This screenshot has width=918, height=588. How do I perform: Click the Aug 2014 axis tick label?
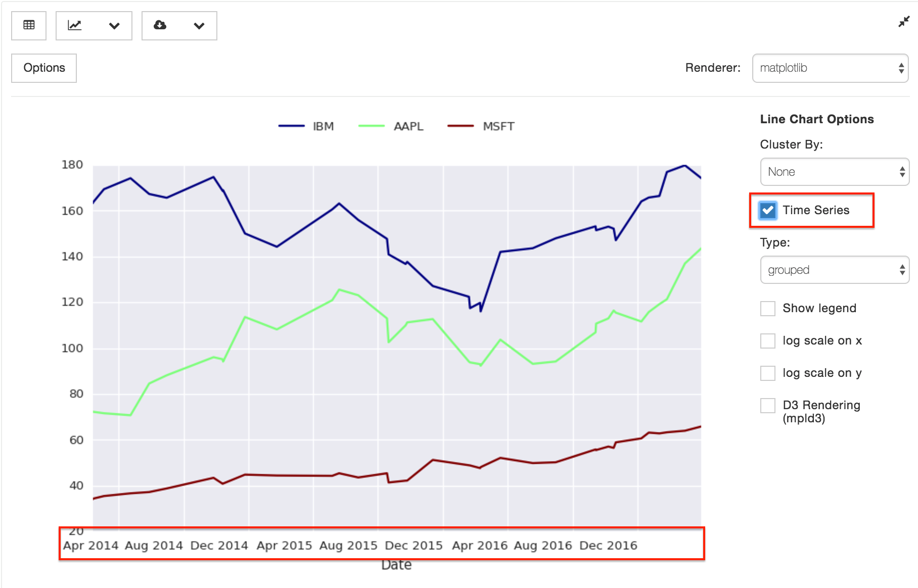point(154,546)
